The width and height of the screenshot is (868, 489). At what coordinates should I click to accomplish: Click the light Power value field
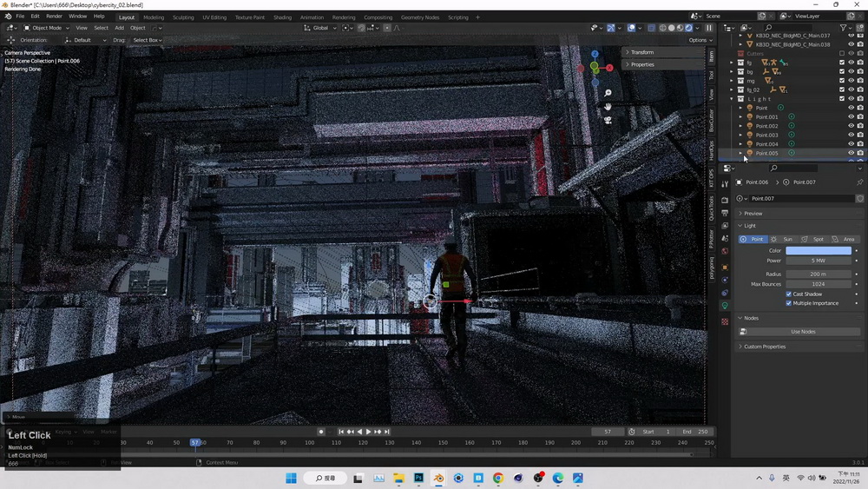coord(819,261)
